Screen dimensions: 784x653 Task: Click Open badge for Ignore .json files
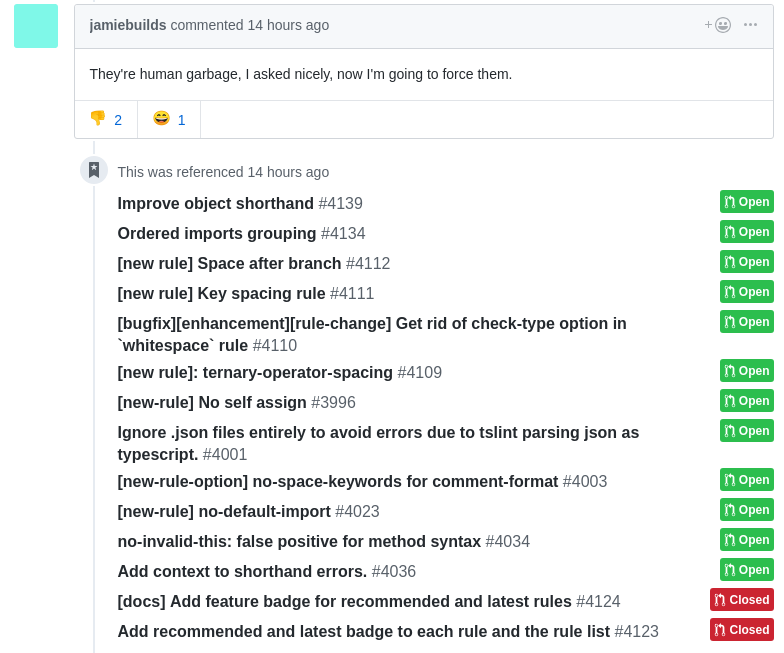746,430
